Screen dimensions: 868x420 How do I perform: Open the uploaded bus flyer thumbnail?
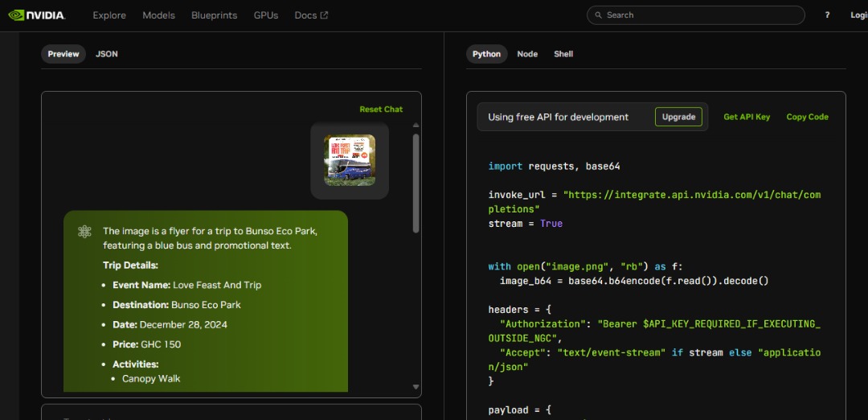click(x=350, y=160)
